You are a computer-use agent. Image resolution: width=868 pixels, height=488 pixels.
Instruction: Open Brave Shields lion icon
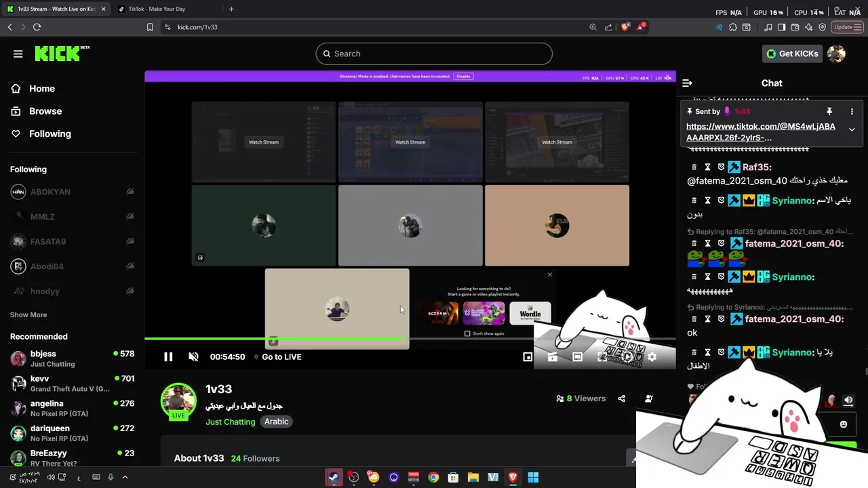(x=625, y=27)
